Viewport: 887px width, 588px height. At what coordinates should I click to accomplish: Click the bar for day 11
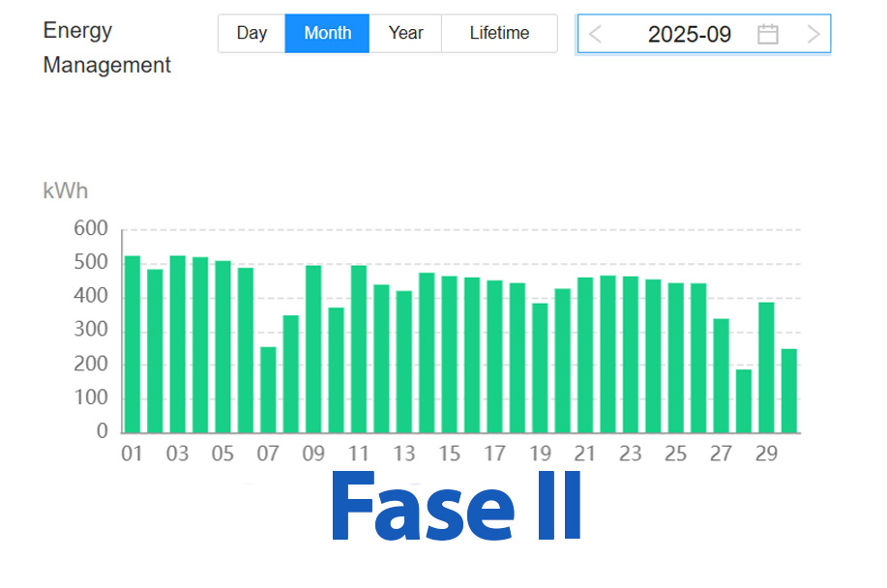tap(359, 349)
